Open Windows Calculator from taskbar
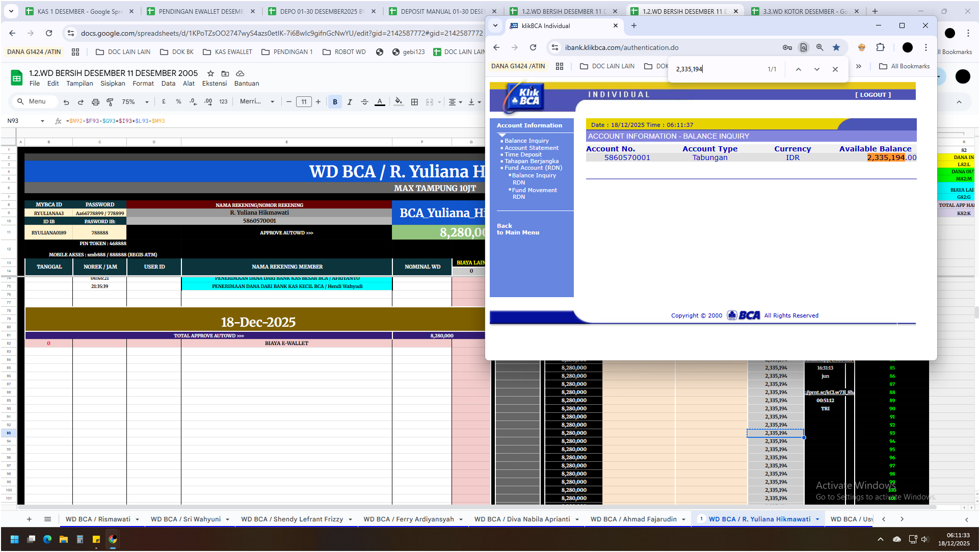This screenshot has height=552, width=980. pos(80,539)
